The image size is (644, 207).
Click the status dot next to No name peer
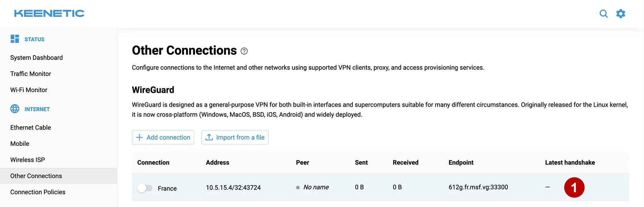pos(297,187)
